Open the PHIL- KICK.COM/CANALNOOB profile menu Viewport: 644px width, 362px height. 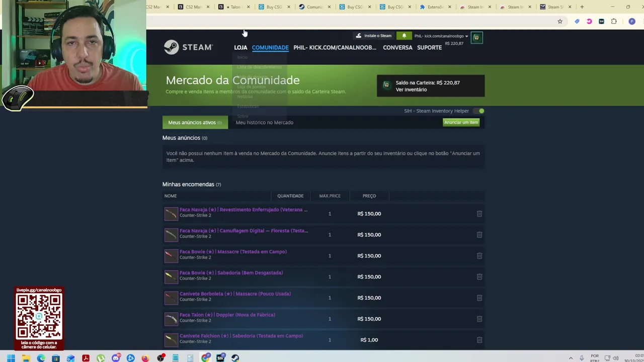335,47
